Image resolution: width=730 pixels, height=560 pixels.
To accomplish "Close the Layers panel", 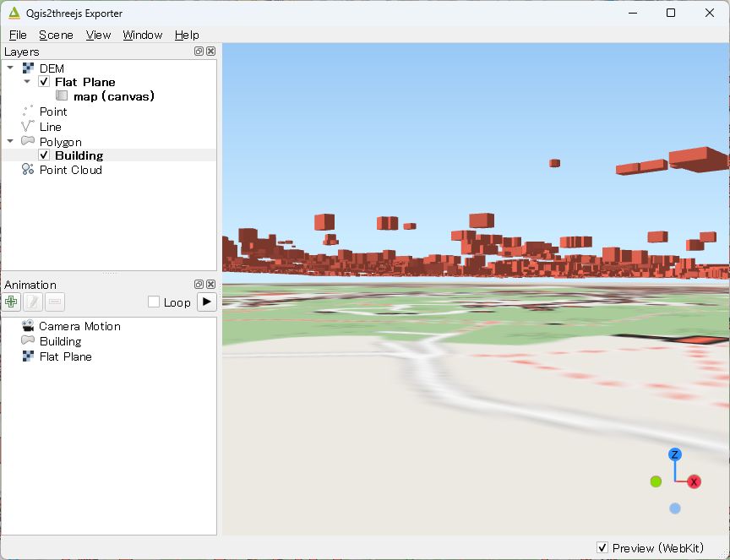I will click(211, 52).
